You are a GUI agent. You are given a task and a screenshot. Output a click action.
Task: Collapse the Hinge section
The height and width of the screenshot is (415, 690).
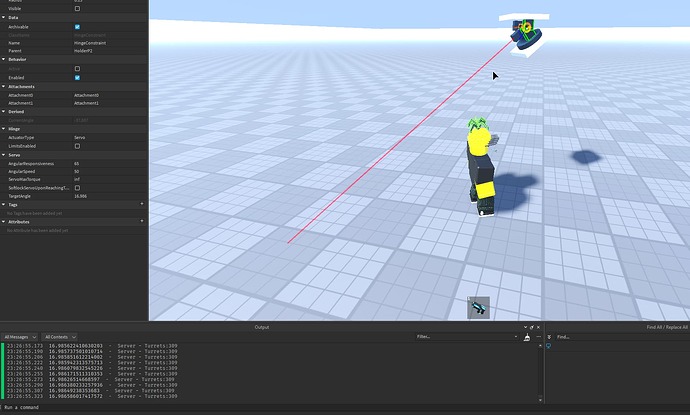[x=4, y=129]
